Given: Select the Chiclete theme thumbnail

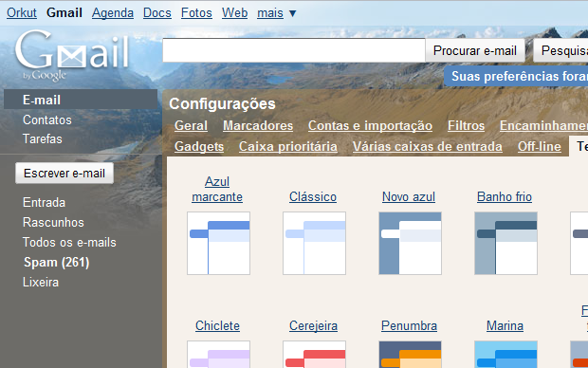Looking at the screenshot, I should 219,355.
